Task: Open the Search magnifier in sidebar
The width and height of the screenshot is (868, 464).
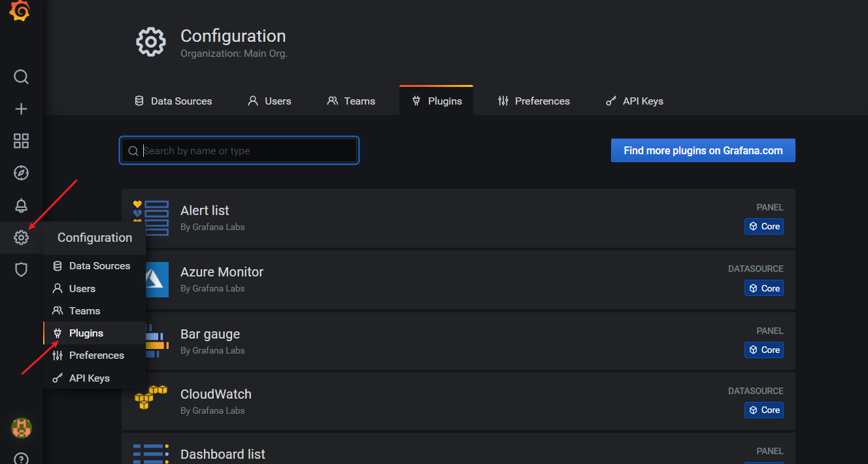Action: [21, 77]
